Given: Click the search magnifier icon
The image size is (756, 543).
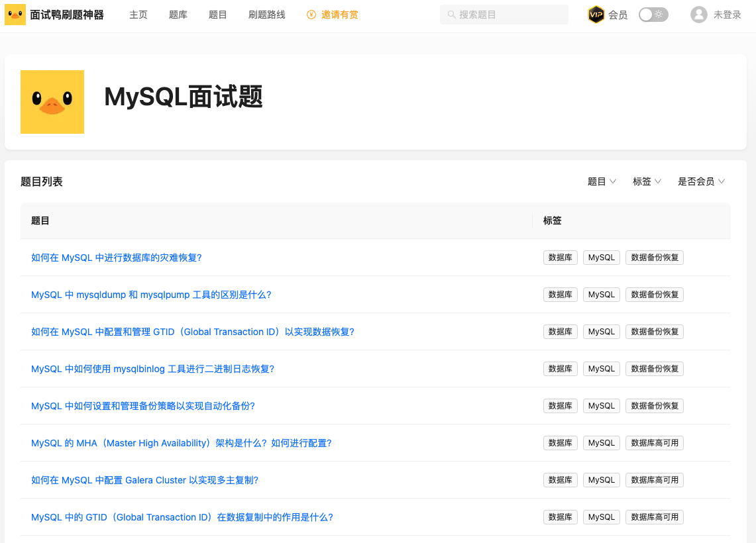Looking at the screenshot, I should point(451,15).
